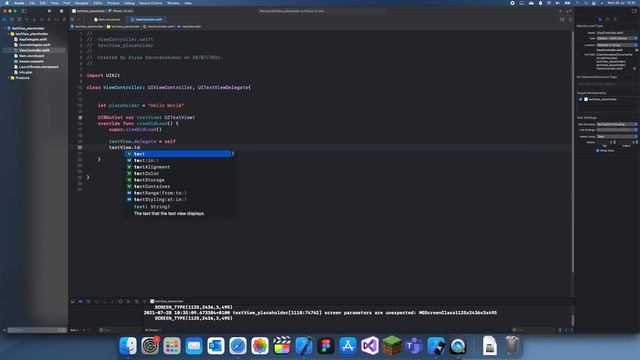Open the Navigate menu
640x360 pixels.
(82, 3)
